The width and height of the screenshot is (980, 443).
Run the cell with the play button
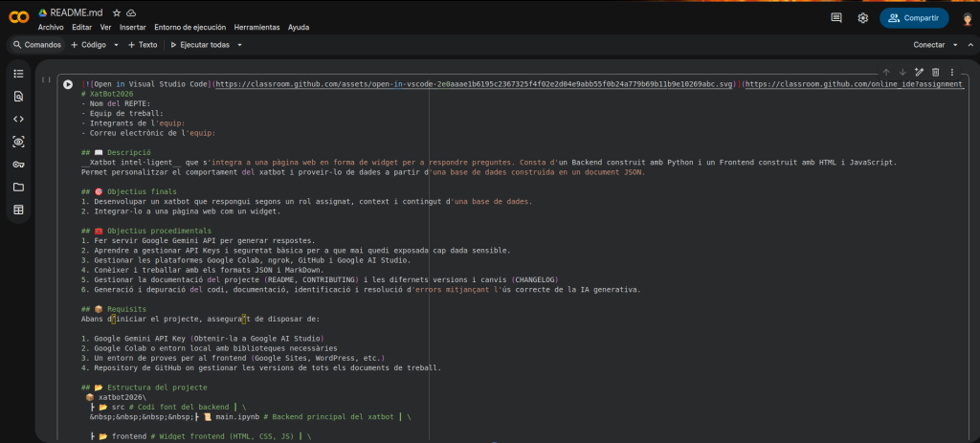[x=68, y=84]
